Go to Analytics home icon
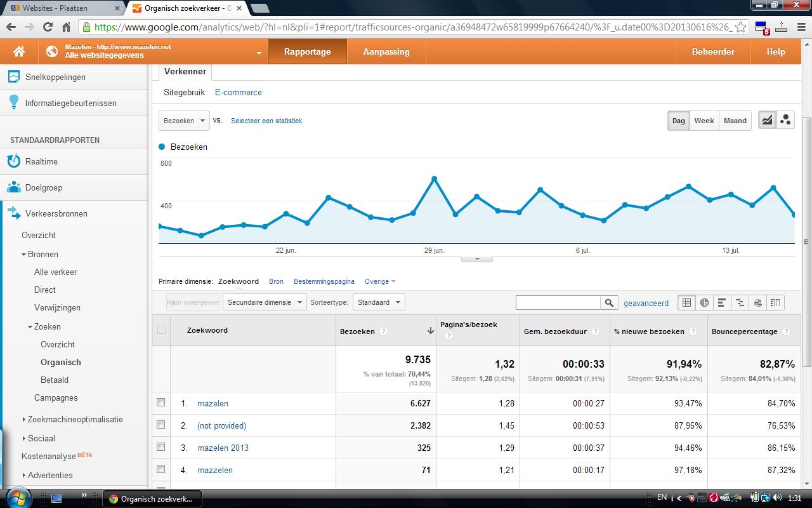812x508 pixels. (19, 51)
